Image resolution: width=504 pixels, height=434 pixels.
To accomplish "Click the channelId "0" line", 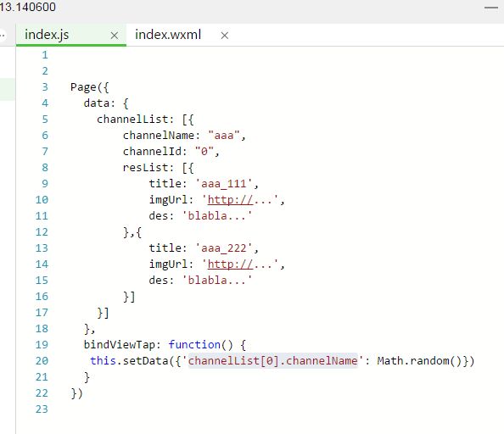I will [171, 152].
